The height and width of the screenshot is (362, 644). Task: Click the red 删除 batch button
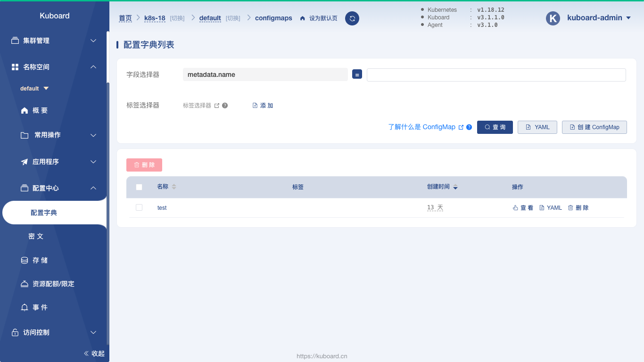pyautogui.click(x=144, y=165)
